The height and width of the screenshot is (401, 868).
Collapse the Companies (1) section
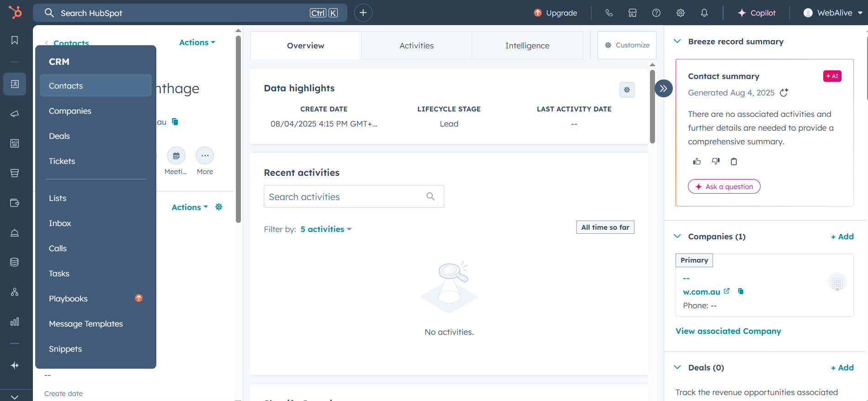[x=677, y=236]
